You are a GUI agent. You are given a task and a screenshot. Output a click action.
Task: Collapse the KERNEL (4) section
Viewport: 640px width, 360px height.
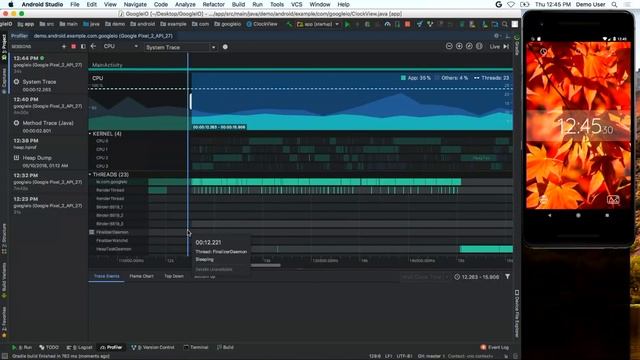(90, 133)
